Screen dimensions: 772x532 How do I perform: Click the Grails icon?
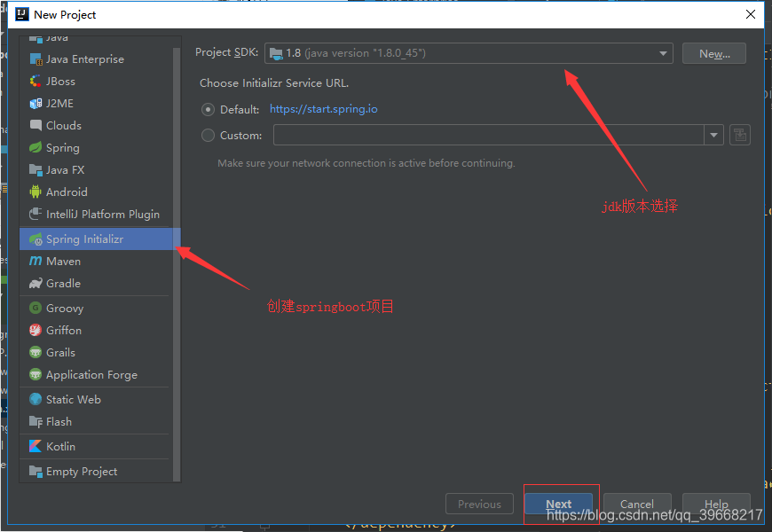(x=35, y=352)
